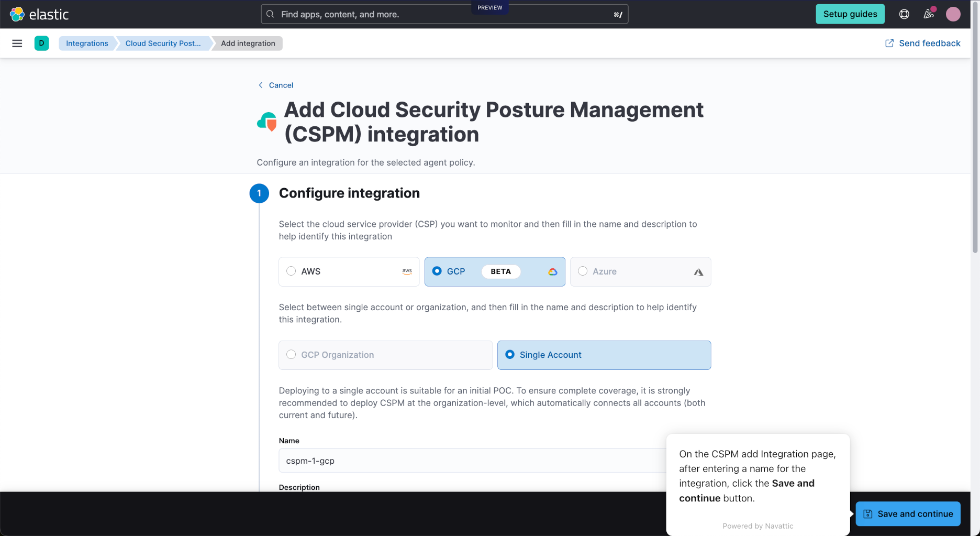Screen dimensions: 980x536
Task: Open the notifications bell icon
Action: (x=928, y=14)
